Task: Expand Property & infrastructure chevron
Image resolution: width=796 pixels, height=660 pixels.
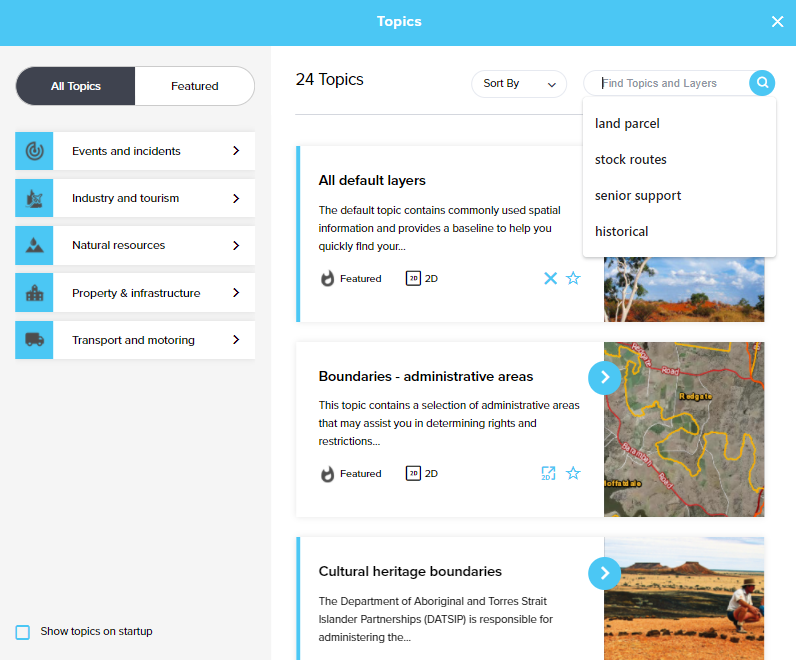Action: coord(236,292)
